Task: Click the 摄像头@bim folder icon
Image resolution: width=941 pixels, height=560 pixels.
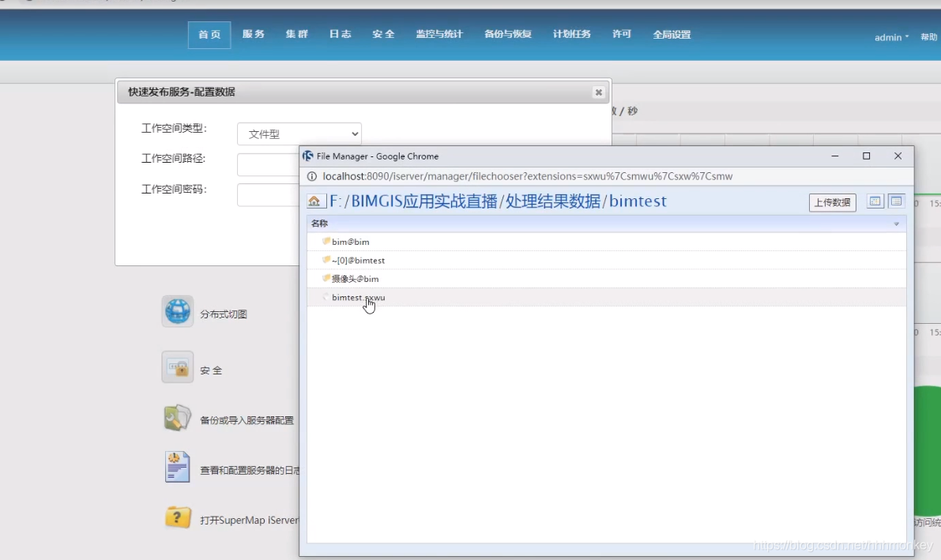Action: pos(326,279)
